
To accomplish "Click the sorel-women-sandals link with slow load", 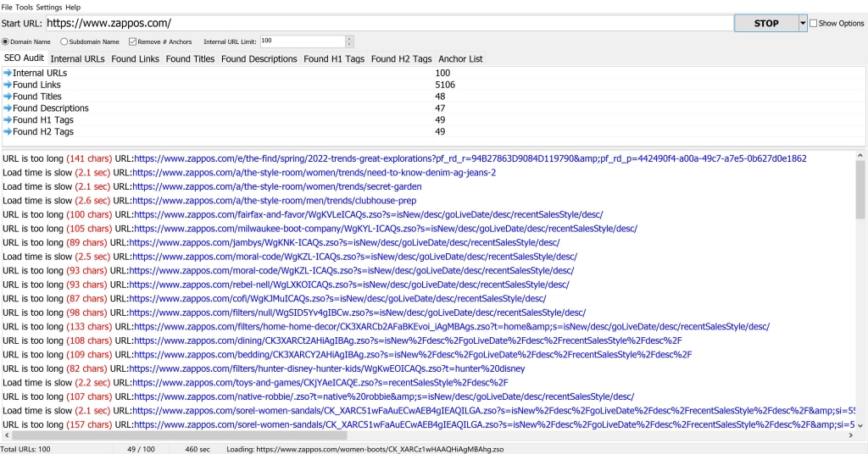I will point(494,411).
